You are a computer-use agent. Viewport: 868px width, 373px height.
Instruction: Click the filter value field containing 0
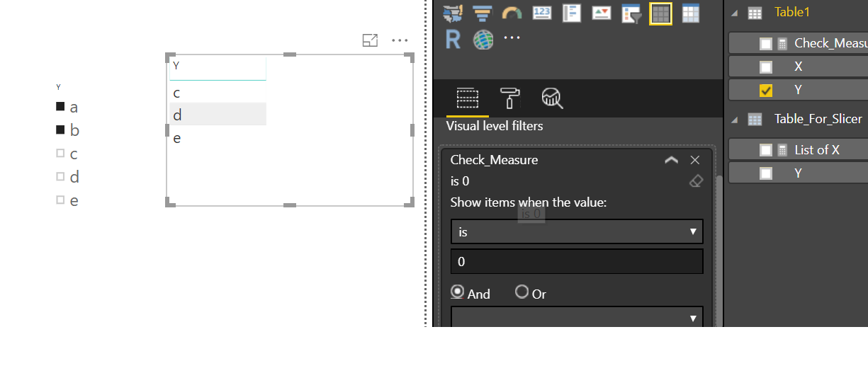pyautogui.click(x=577, y=261)
